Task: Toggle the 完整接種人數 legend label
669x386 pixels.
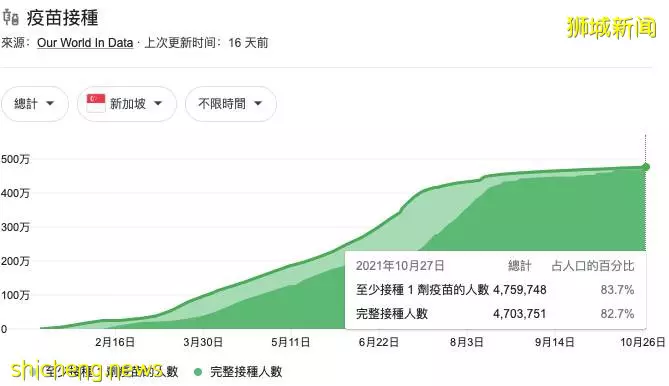Action: pos(246,372)
